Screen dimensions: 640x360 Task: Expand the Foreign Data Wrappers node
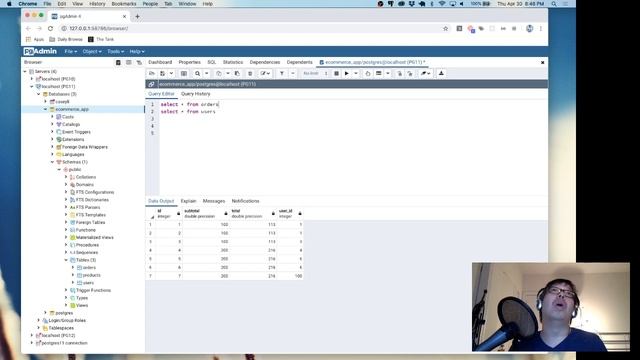(52, 147)
